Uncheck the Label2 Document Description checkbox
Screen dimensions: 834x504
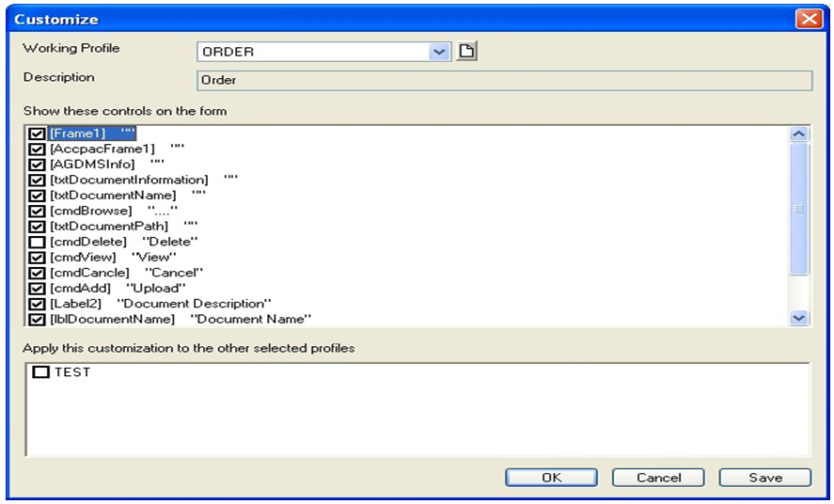point(37,304)
